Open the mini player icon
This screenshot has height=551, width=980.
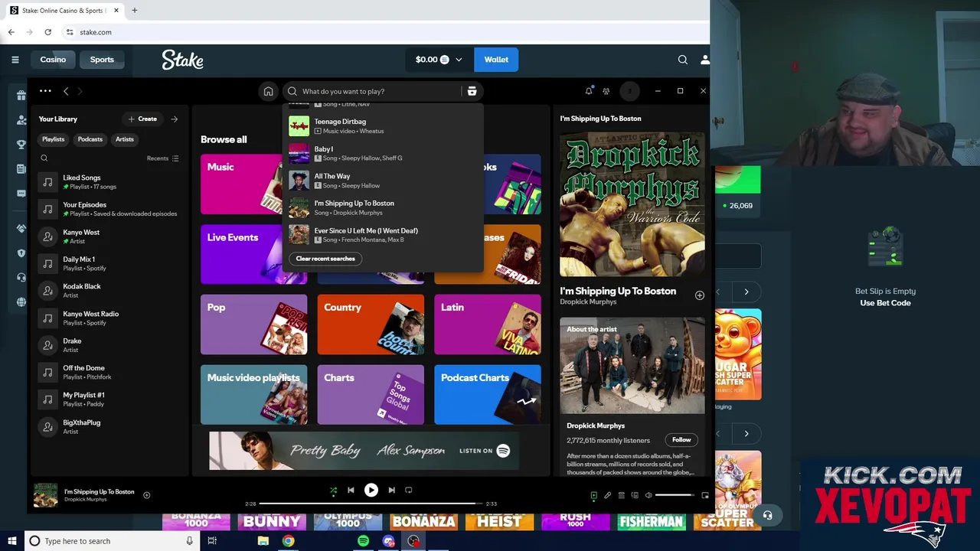pyautogui.click(x=705, y=495)
